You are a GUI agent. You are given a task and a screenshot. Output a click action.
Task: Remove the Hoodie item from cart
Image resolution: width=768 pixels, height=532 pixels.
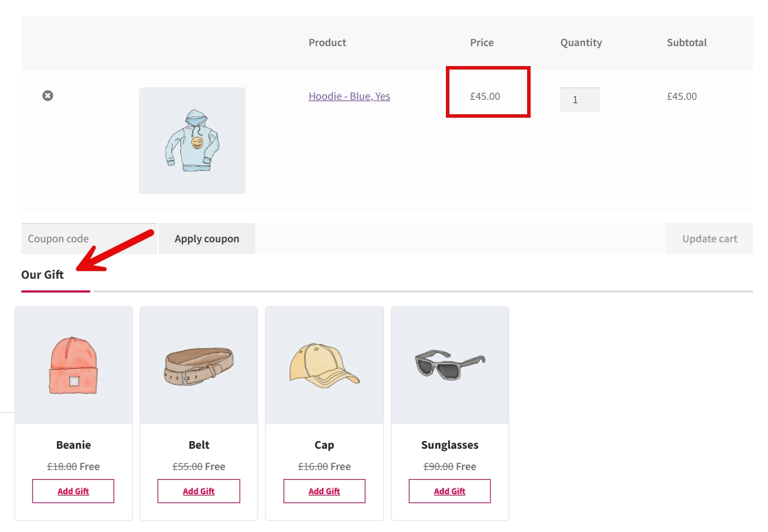click(47, 96)
